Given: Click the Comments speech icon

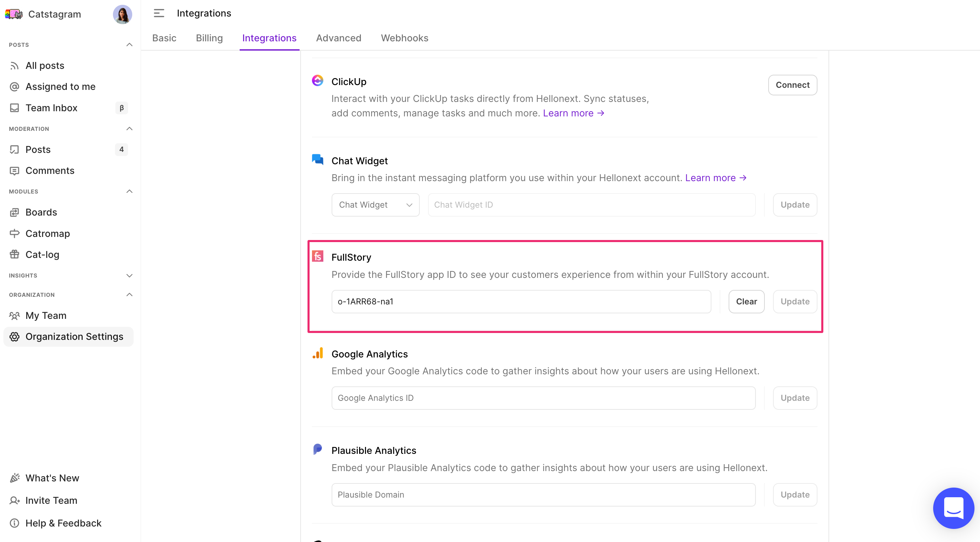Looking at the screenshot, I should (14, 171).
